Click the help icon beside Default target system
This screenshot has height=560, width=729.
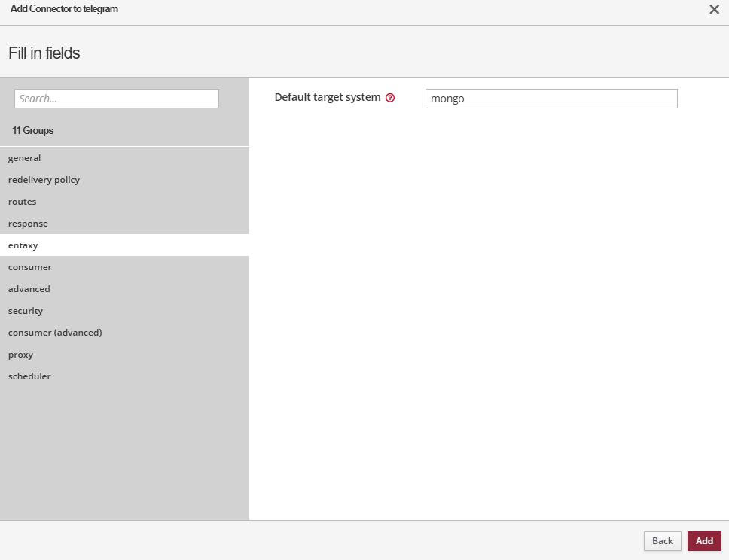coord(390,98)
